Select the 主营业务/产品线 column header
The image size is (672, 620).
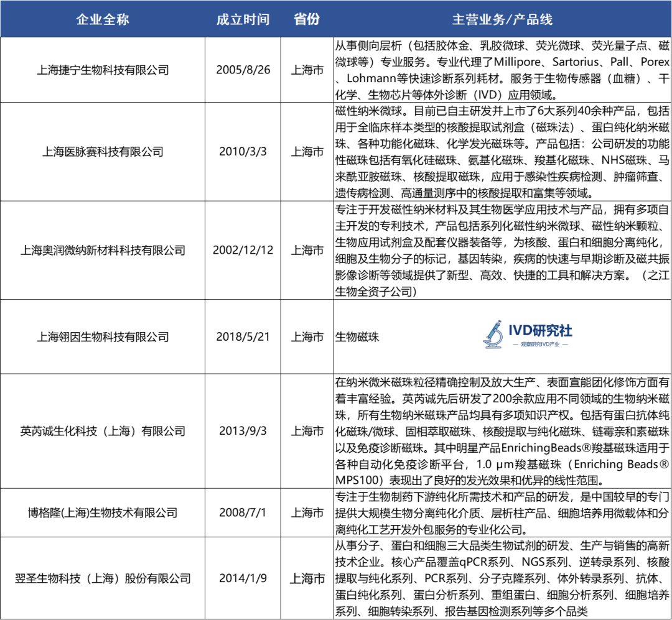click(x=502, y=19)
